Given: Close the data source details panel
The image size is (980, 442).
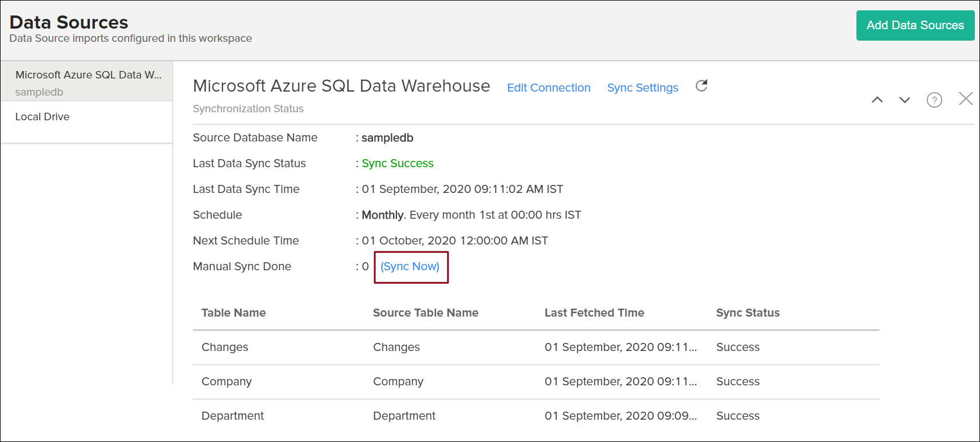Looking at the screenshot, I should pyautogui.click(x=966, y=99).
